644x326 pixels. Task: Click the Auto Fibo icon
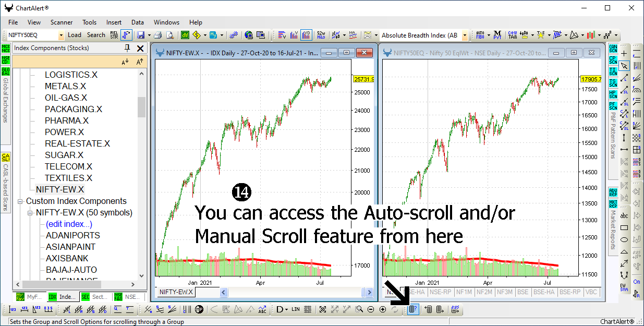pos(480,35)
